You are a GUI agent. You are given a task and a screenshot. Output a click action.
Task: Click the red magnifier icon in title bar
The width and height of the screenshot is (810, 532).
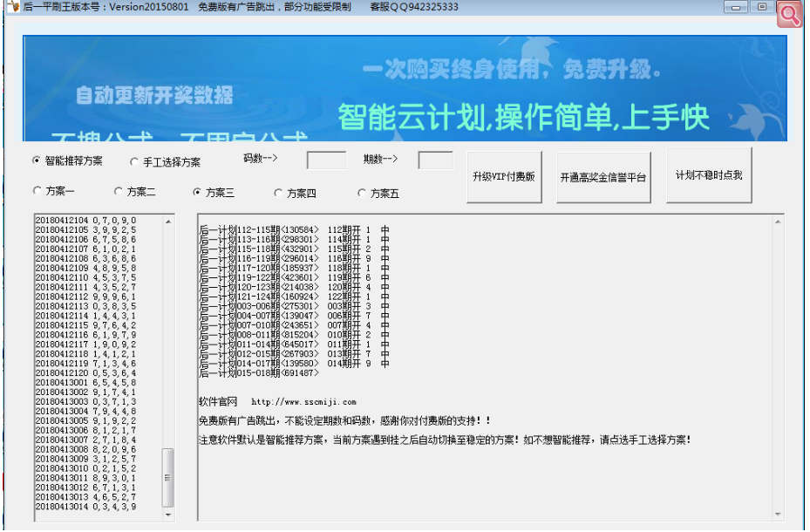[x=790, y=14]
